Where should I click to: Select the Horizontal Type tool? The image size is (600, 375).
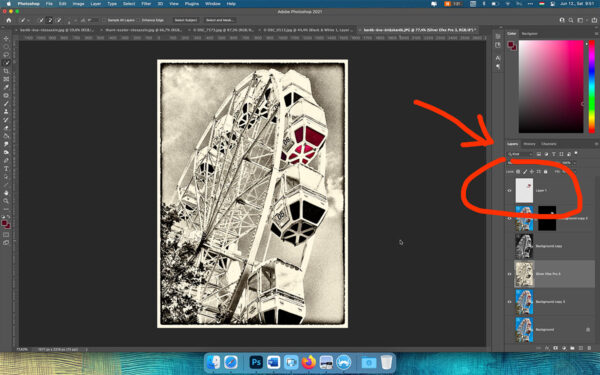pyautogui.click(x=6, y=169)
